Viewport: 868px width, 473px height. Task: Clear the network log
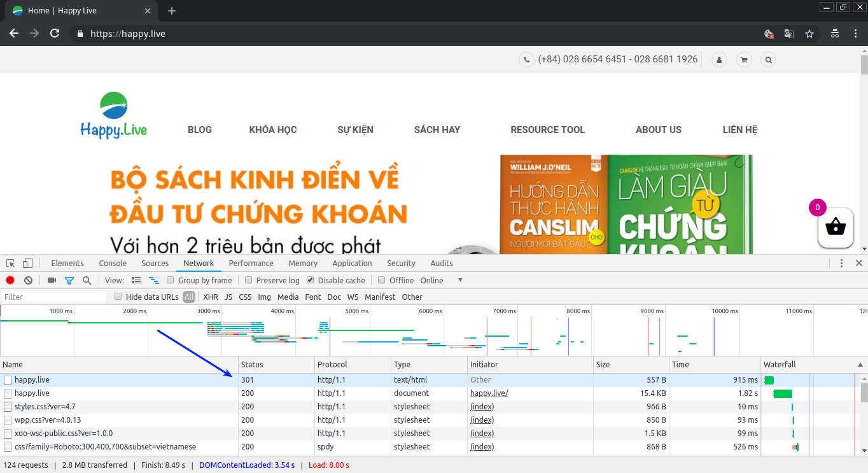28,280
